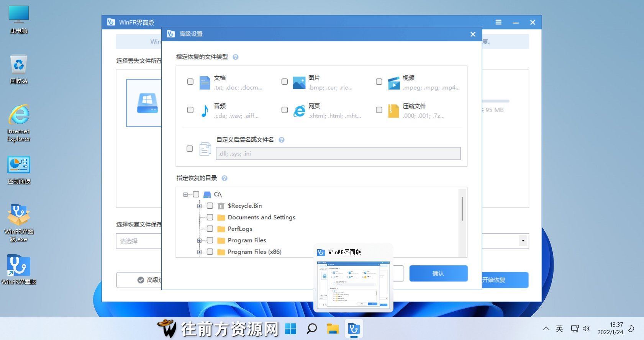Click 高级设置 button in WinFR main window

139,280
